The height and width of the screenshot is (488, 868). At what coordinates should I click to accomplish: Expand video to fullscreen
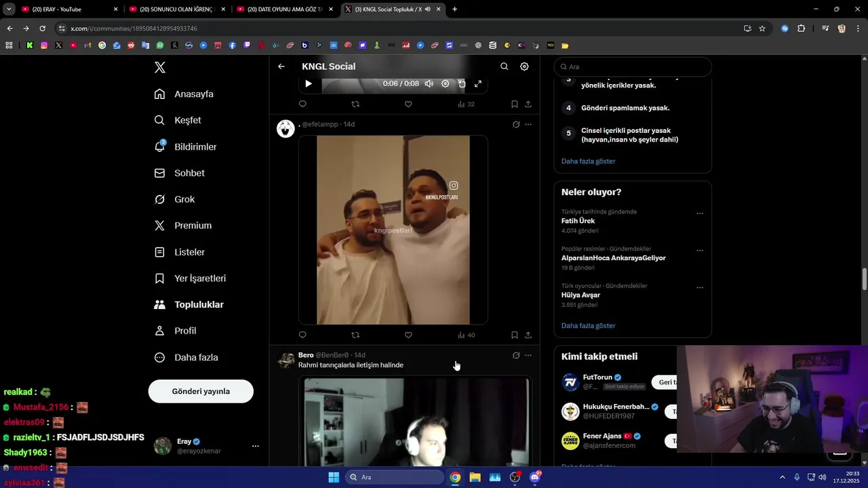coord(478,83)
